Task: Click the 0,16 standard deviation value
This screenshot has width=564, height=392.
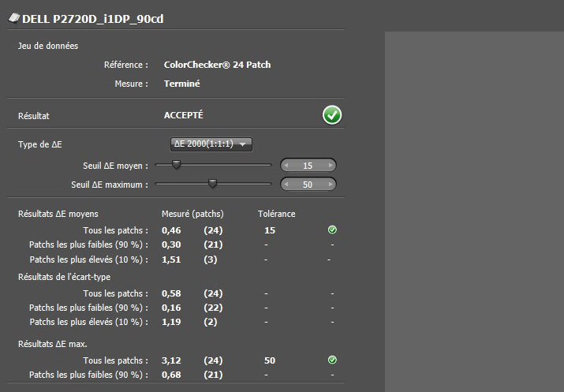Action: click(x=171, y=308)
